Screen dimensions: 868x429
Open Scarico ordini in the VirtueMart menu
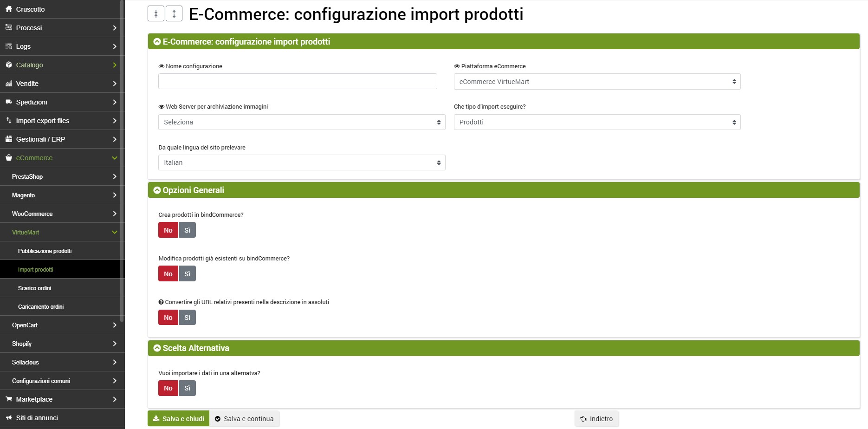pos(35,288)
